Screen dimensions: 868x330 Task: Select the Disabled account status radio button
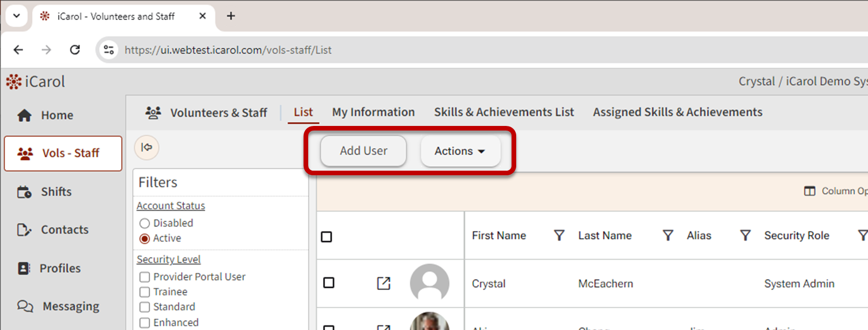[x=145, y=224]
